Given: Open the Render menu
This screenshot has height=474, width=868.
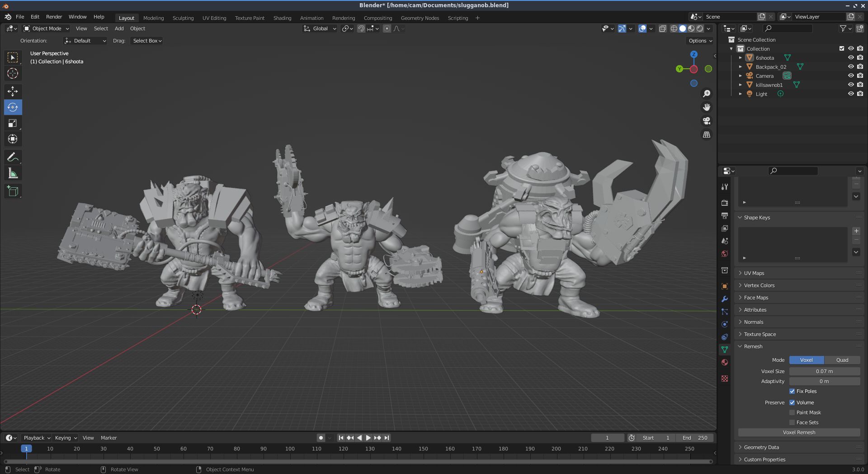Looking at the screenshot, I should (54, 17).
